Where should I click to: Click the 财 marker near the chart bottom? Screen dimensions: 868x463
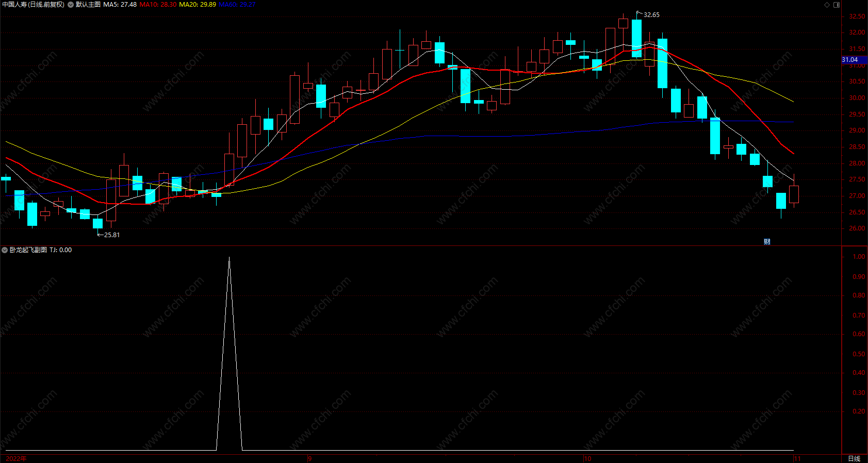click(x=767, y=242)
